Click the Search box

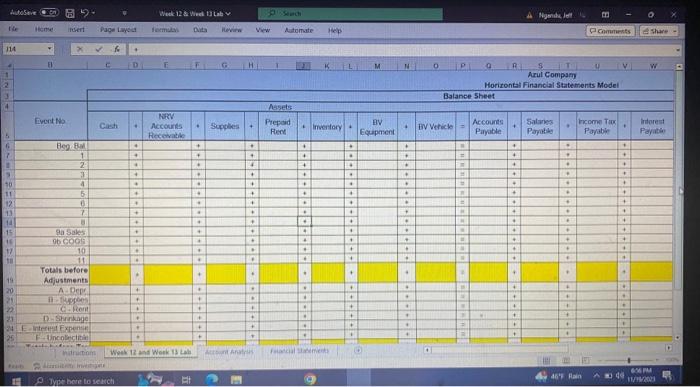click(x=350, y=14)
